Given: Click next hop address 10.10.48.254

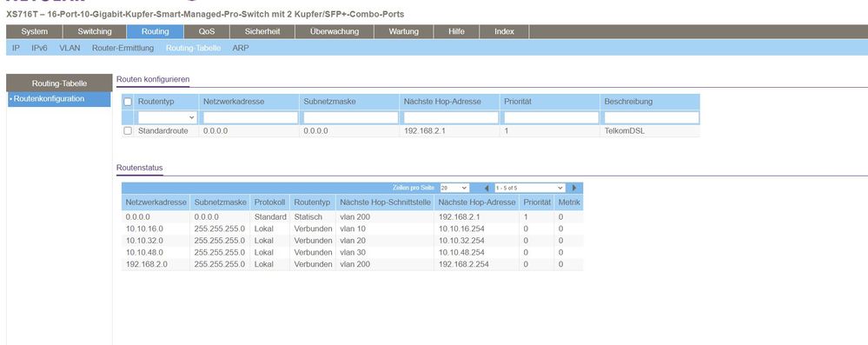Looking at the screenshot, I should [x=461, y=253].
